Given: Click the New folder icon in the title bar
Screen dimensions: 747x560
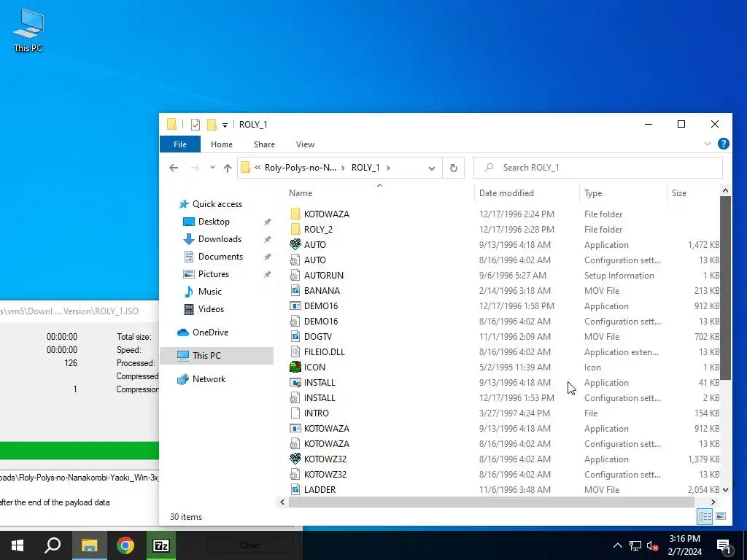Looking at the screenshot, I should (x=212, y=125).
